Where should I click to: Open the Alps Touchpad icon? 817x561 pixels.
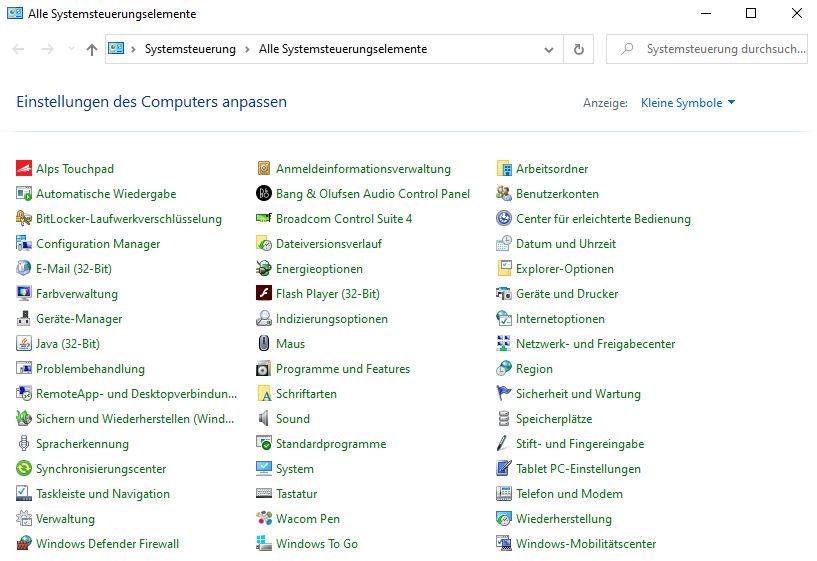click(x=24, y=169)
